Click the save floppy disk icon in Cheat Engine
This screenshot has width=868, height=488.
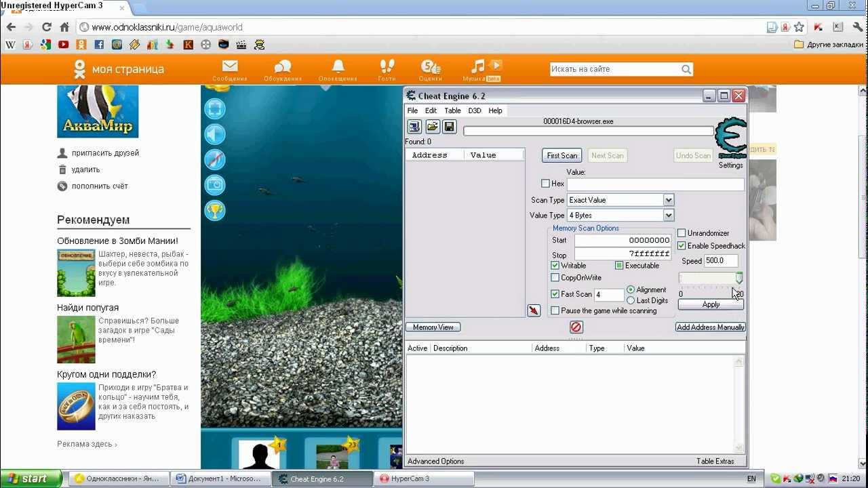(449, 127)
